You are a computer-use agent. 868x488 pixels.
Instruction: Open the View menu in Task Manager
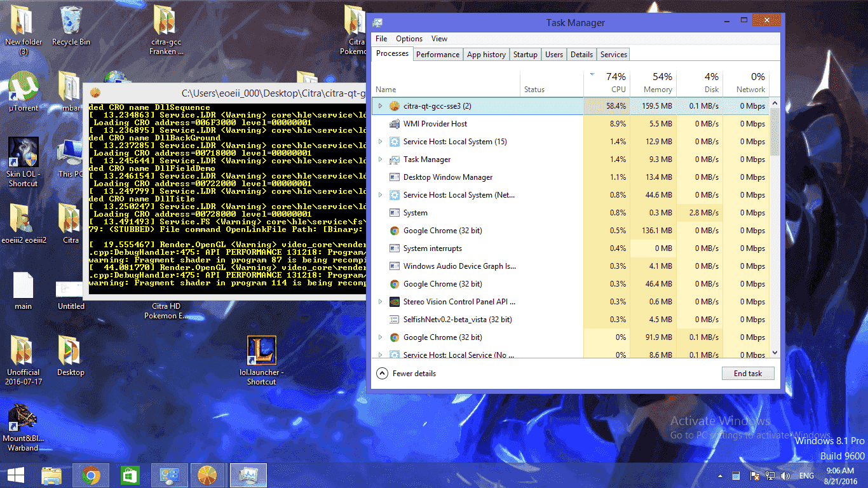(439, 39)
